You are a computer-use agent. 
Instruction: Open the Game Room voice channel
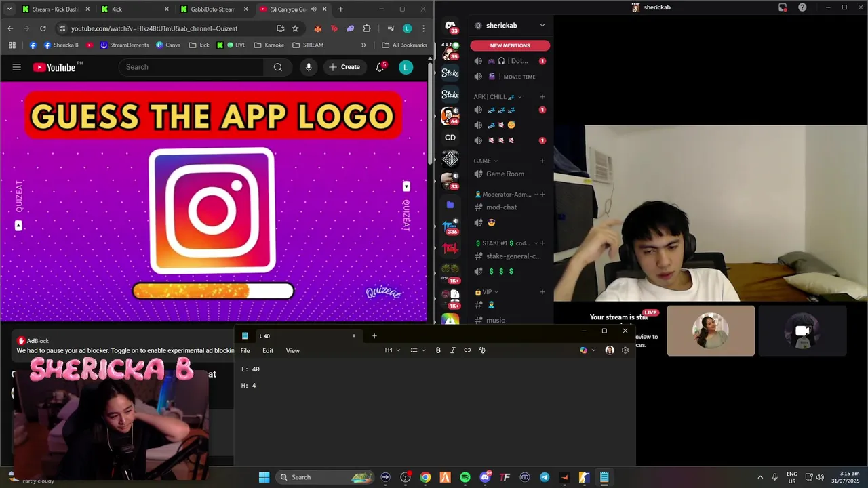505,174
